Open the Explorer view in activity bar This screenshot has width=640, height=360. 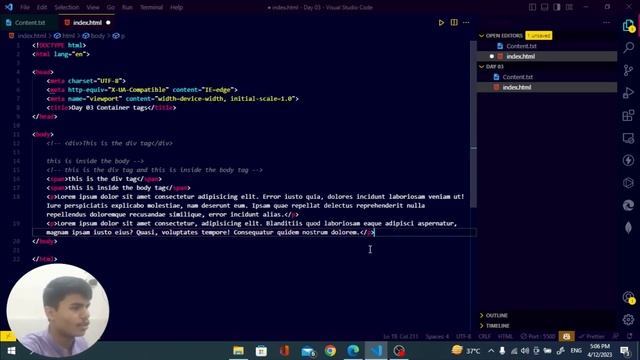point(629,26)
